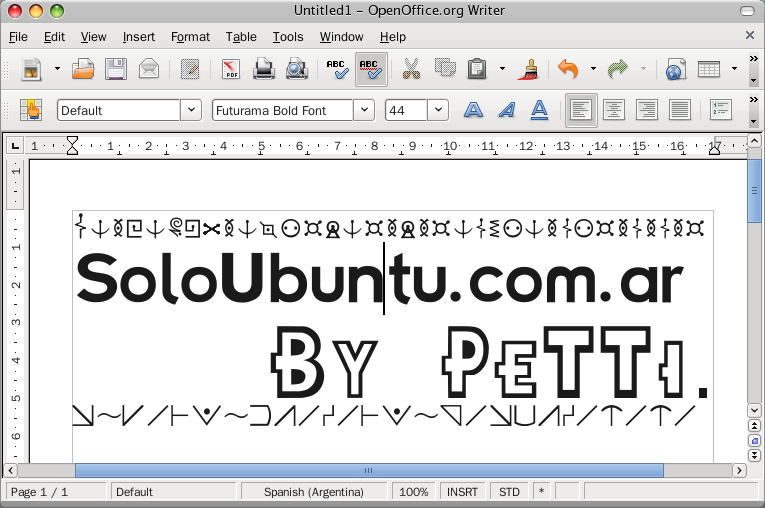Screen dimensions: 765x508
Task: Open the Redo history dropdown arrow
Action: pos(643,69)
